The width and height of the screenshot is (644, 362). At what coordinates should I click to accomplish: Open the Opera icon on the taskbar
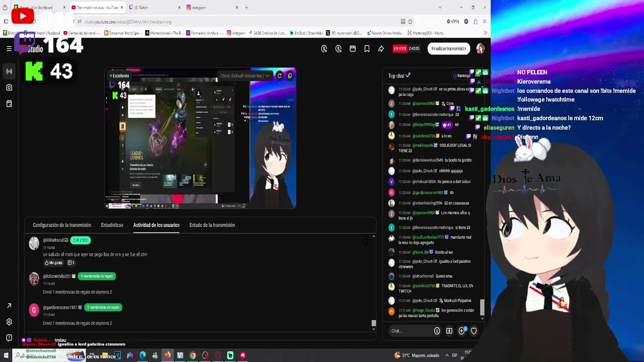click(x=218, y=355)
